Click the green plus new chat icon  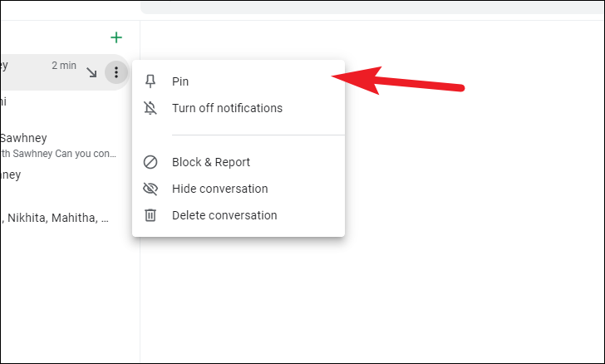(x=116, y=37)
